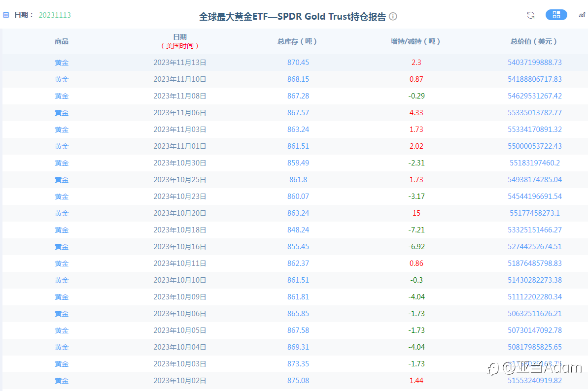The width and height of the screenshot is (588, 391).
Task: Select change value 2.02
Action: (416, 146)
